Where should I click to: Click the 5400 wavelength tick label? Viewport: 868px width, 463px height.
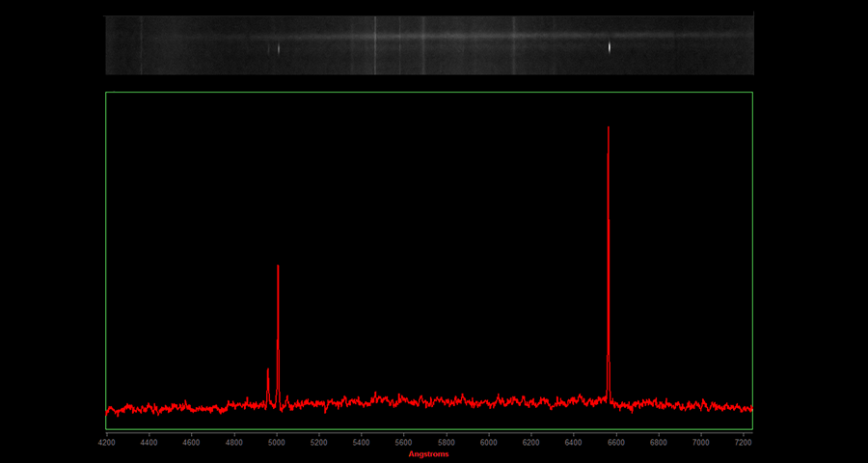362,442
